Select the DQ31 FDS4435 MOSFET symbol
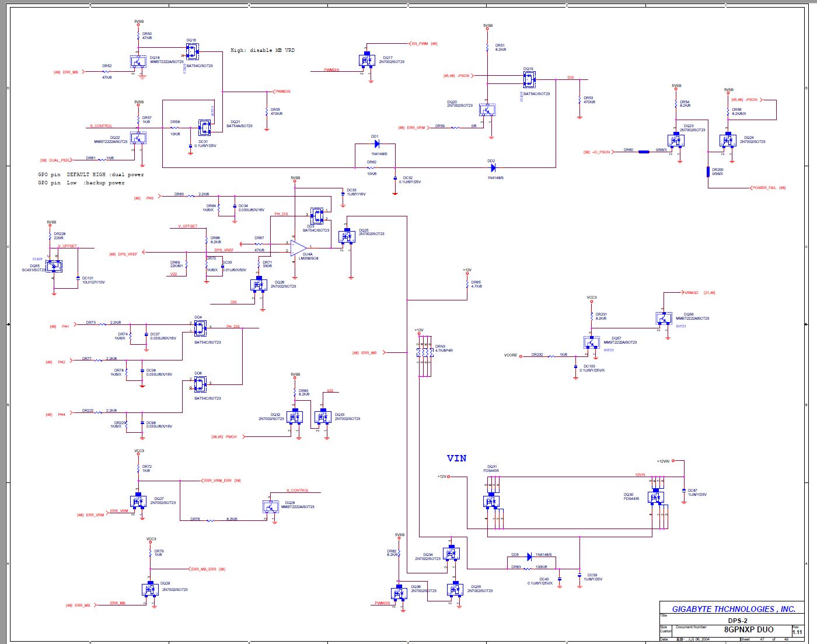 coord(492,501)
